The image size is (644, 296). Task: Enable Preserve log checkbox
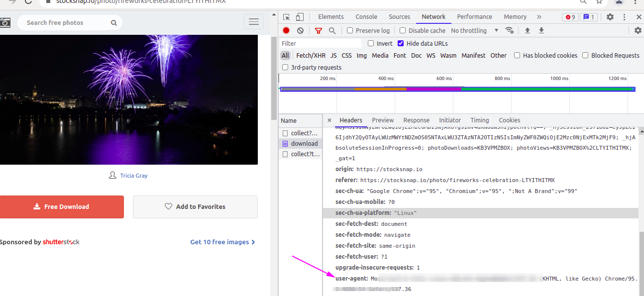[350, 30]
